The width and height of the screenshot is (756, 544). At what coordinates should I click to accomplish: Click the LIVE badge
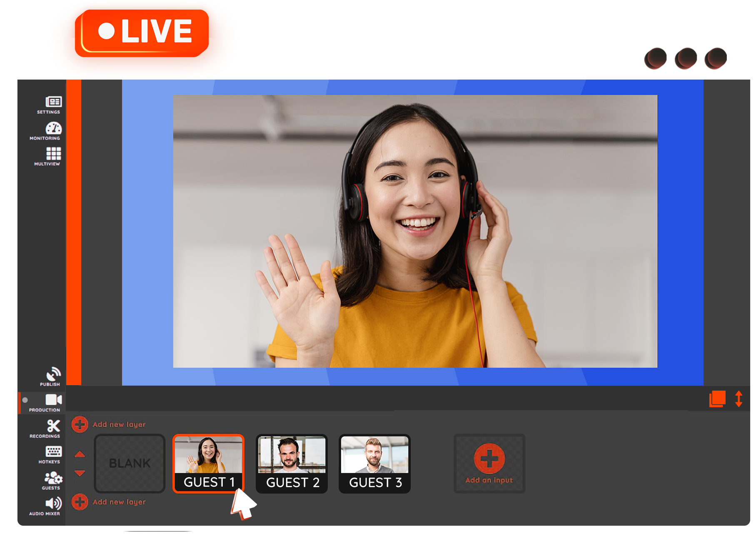142,33
